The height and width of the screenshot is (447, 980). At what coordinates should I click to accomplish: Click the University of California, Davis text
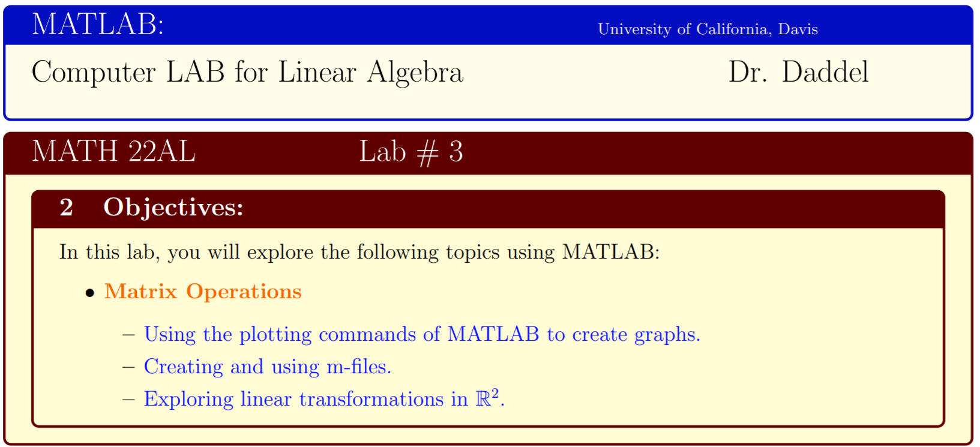(x=708, y=29)
